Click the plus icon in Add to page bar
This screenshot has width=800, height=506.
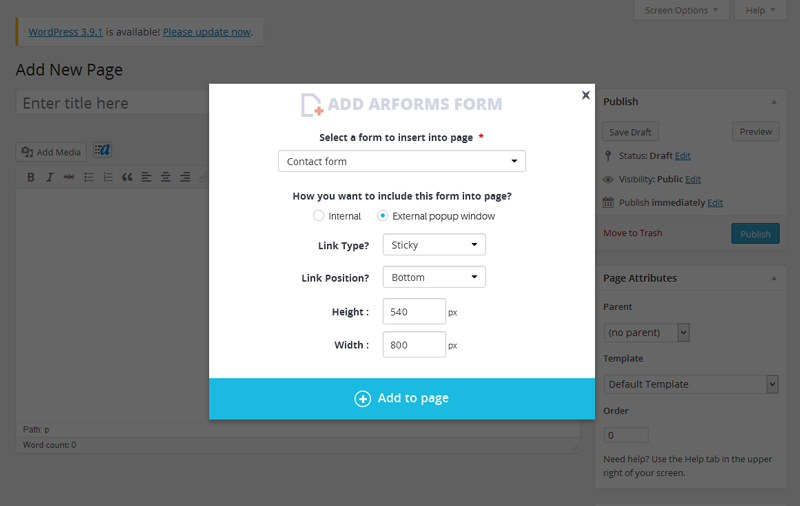tap(363, 398)
